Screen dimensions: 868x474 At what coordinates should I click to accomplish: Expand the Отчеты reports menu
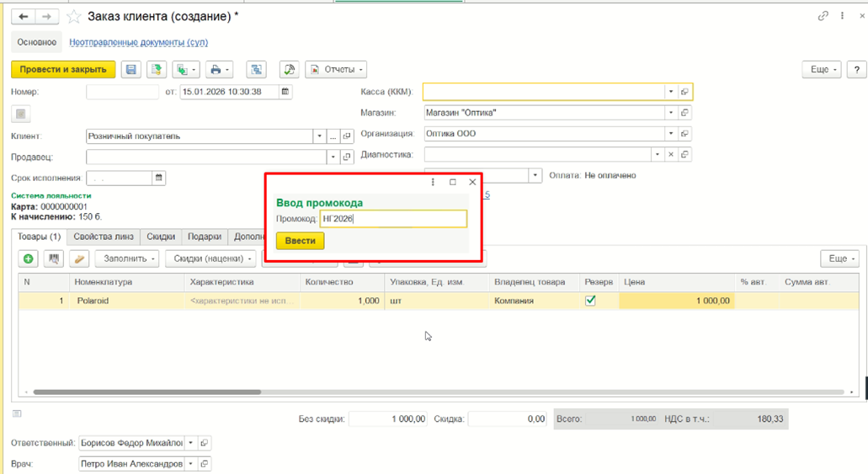(x=336, y=69)
